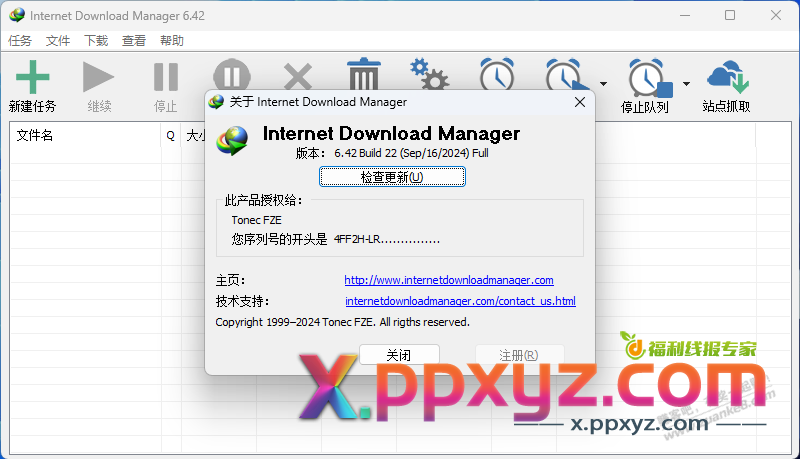This screenshot has height=460, width=800.
Task: Open the internetdownloadmanager.com homepage link
Action: tap(449, 280)
